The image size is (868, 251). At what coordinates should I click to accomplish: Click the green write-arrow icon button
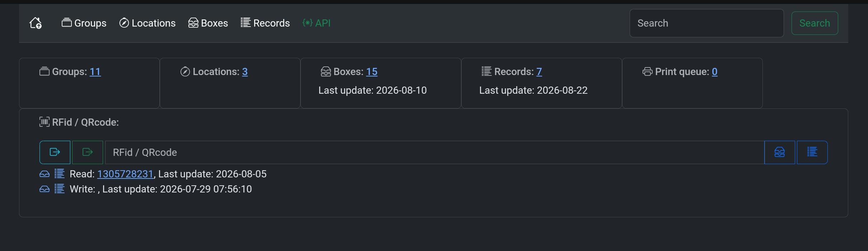[88, 152]
